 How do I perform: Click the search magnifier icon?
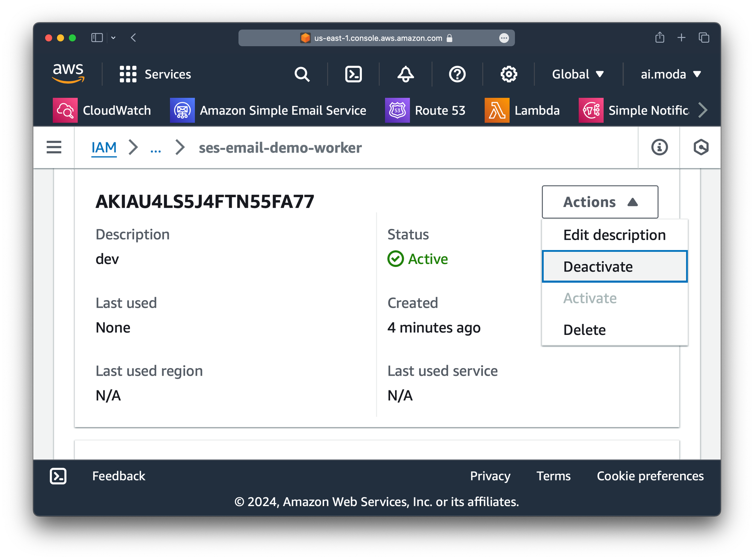[x=302, y=74]
